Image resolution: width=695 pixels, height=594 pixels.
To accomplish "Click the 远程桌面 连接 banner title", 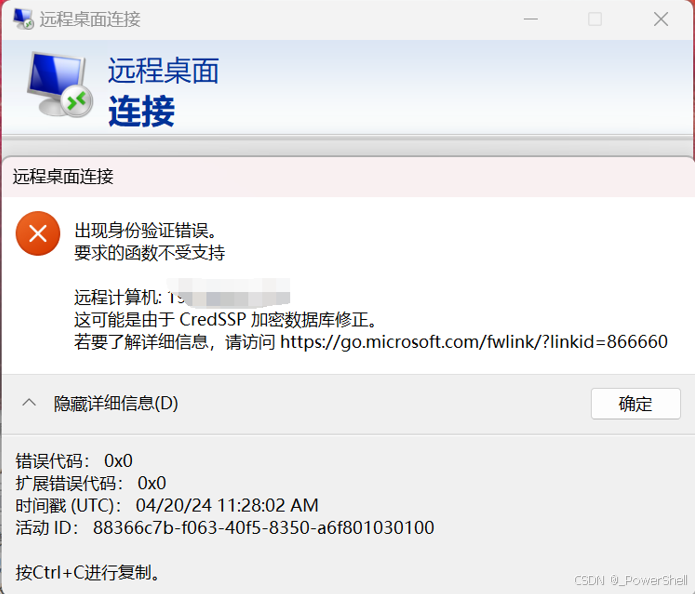I will pos(163,91).
